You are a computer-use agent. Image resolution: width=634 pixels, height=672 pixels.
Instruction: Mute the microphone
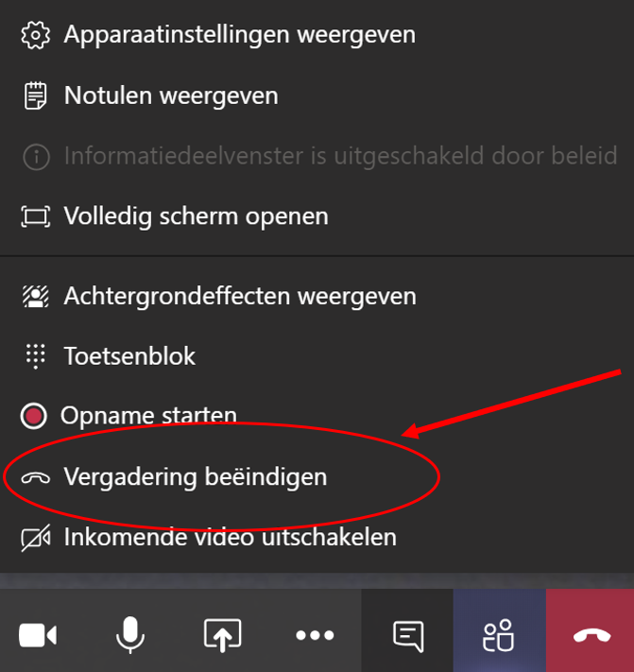[x=130, y=635]
